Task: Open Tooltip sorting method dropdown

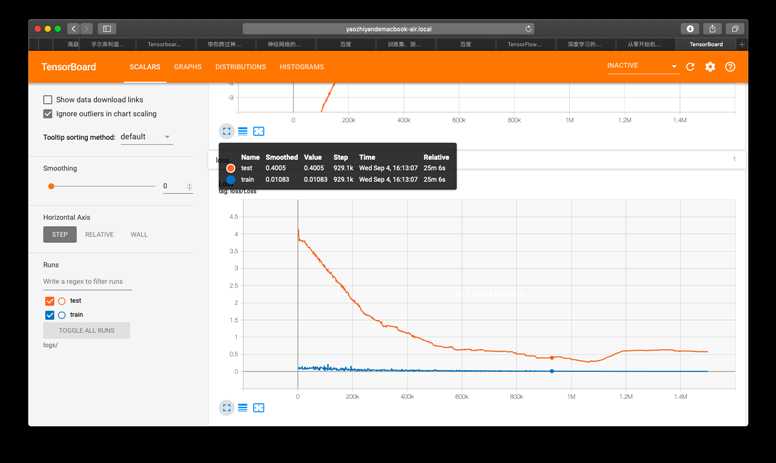Action: coord(146,137)
